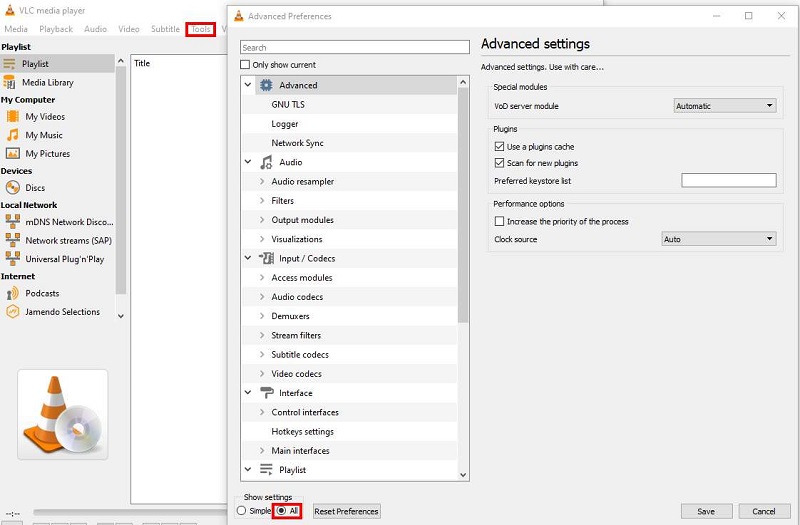Viewport: 800px width, 525px height.
Task: Click the Discs icon under Devices
Action: coord(12,188)
